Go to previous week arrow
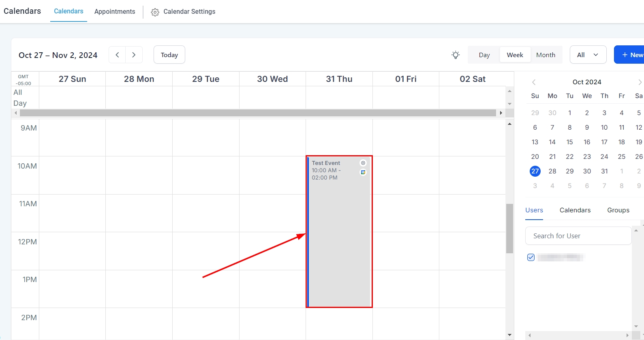The width and height of the screenshot is (644, 340). 117,55
